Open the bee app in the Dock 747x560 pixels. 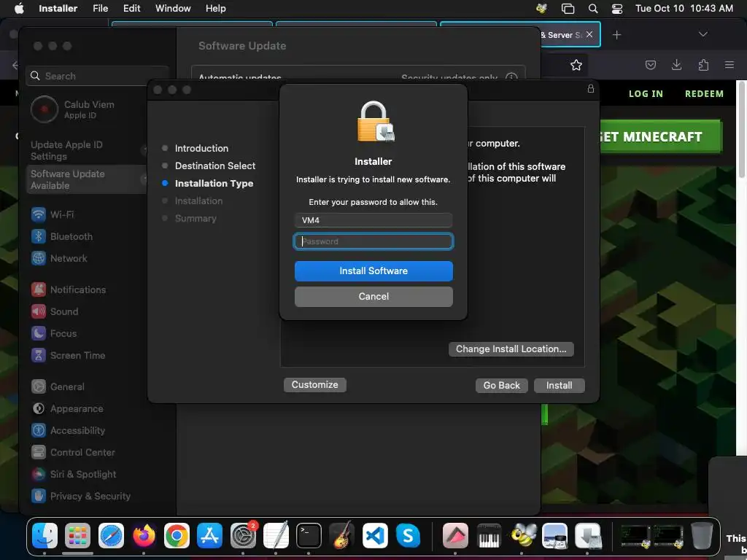tap(522, 535)
